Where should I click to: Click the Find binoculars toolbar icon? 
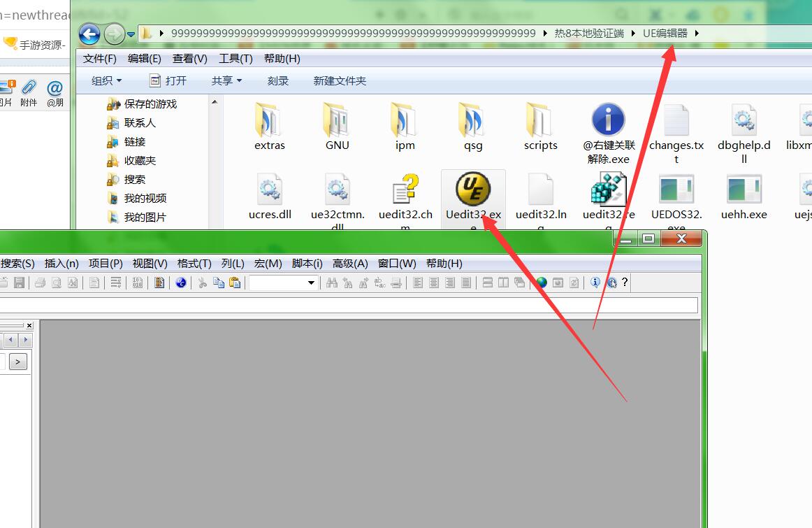pos(332,283)
